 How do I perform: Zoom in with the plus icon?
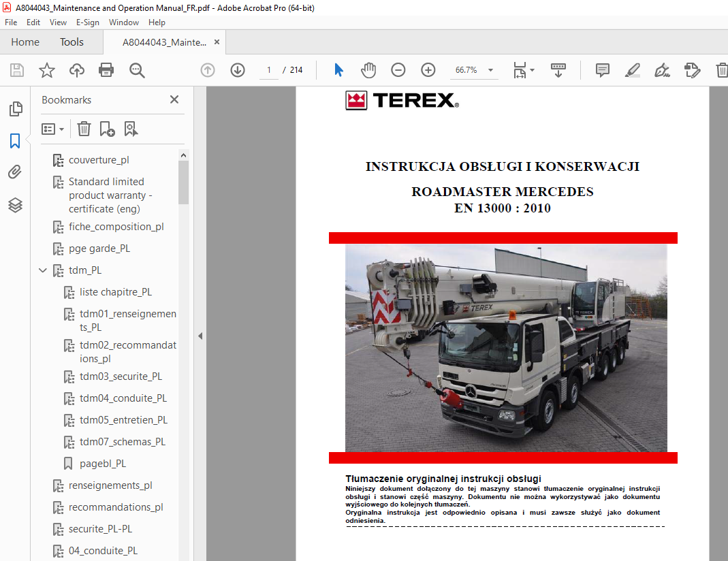(x=428, y=70)
